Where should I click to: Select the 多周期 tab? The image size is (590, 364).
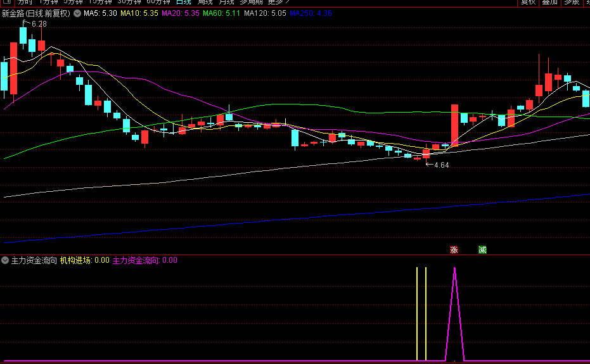pyautogui.click(x=251, y=2)
